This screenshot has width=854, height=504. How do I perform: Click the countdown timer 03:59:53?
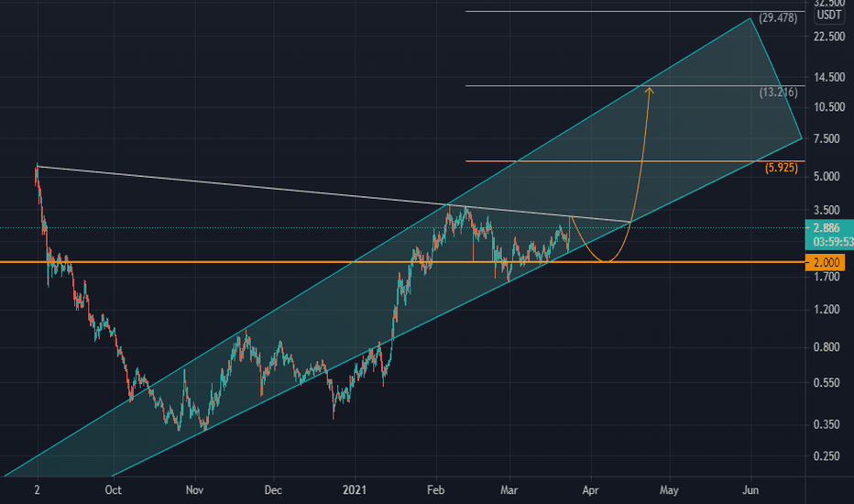[x=833, y=241]
